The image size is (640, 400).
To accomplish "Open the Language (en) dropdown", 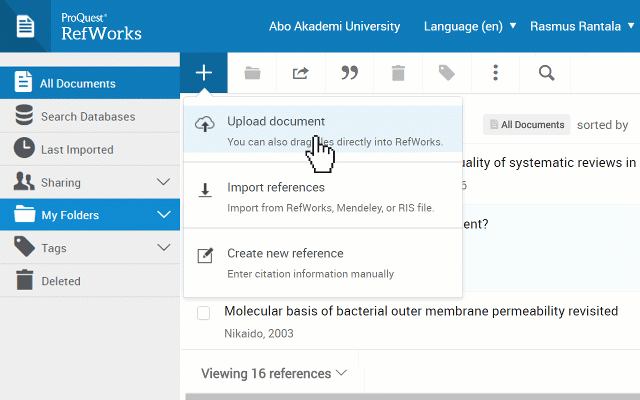I will coord(470,26).
